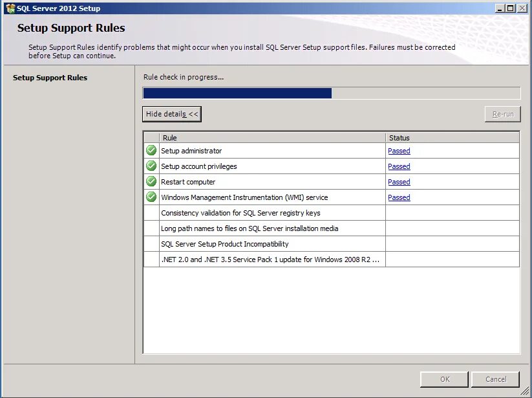Select the Restart computer rule text
This screenshot has width=532, height=398.
(188, 182)
